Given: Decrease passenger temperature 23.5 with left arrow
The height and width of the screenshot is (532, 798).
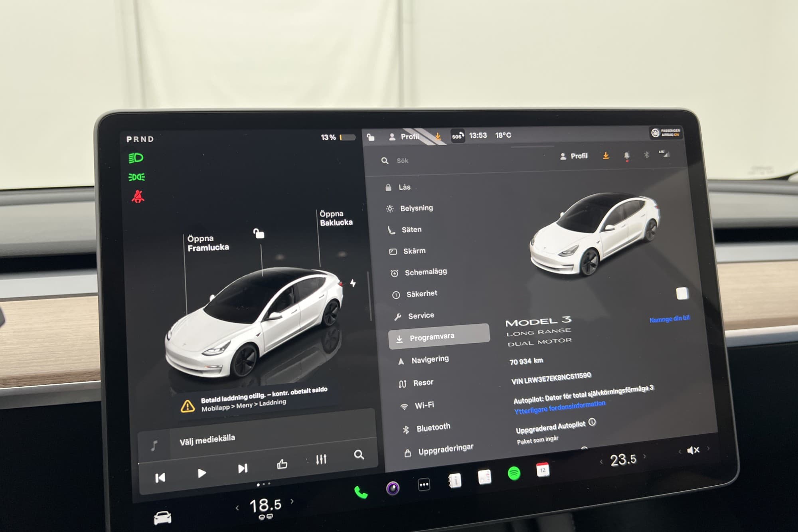Looking at the screenshot, I should click(x=601, y=462).
